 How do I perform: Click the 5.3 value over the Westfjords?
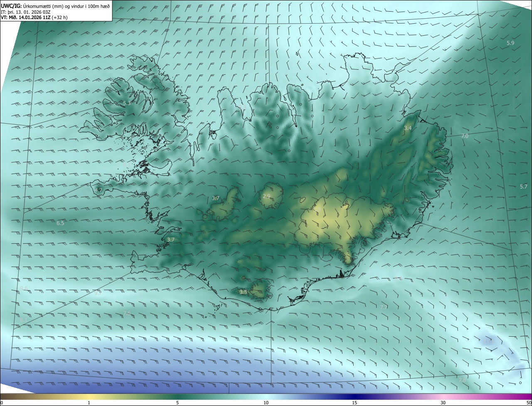[x=127, y=103]
